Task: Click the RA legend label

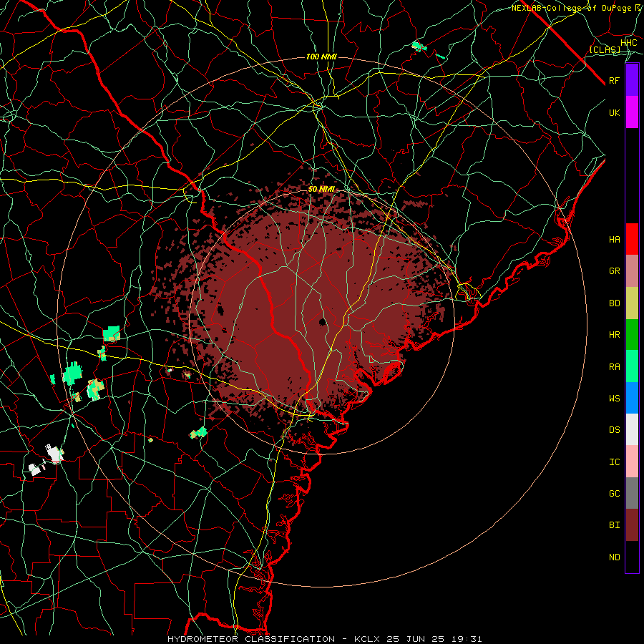Action: [x=615, y=367]
